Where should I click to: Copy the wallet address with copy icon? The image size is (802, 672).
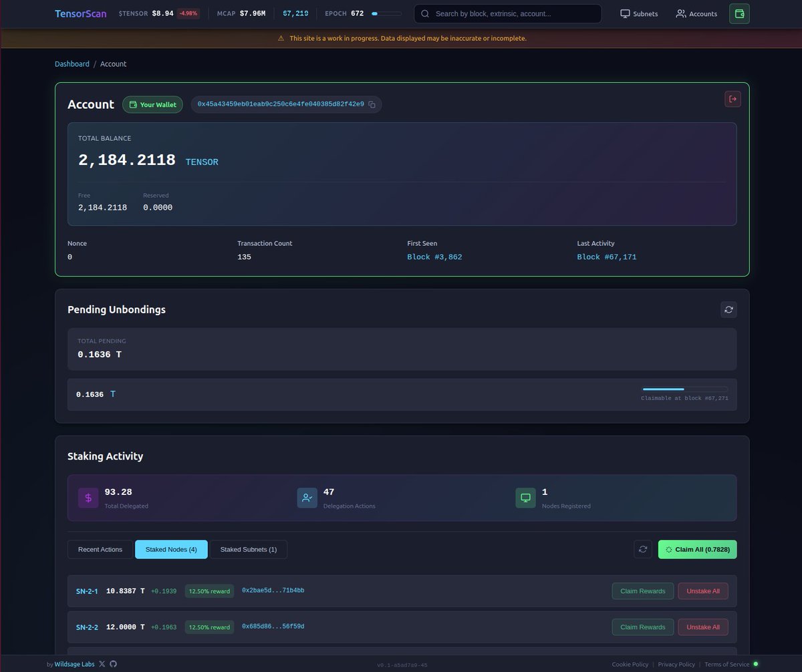[372, 105]
